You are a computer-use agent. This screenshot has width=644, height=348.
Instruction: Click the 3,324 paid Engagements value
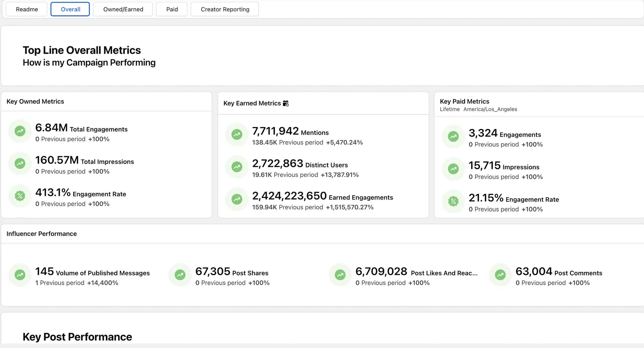coord(483,133)
